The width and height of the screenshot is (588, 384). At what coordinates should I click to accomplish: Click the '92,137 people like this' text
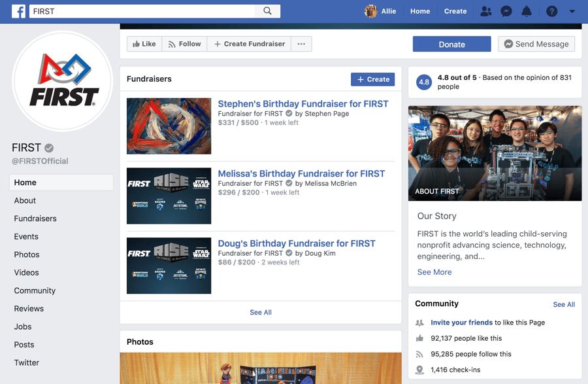click(466, 338)
